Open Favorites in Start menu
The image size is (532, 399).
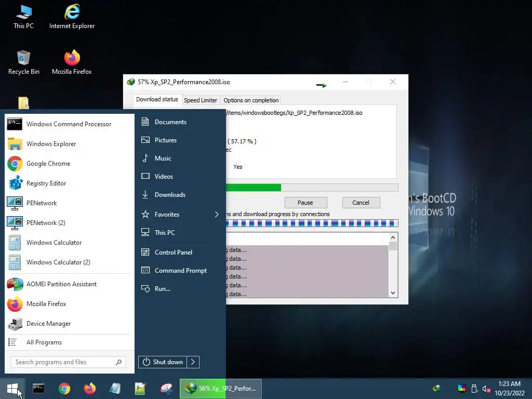click(x=167, y=215)
